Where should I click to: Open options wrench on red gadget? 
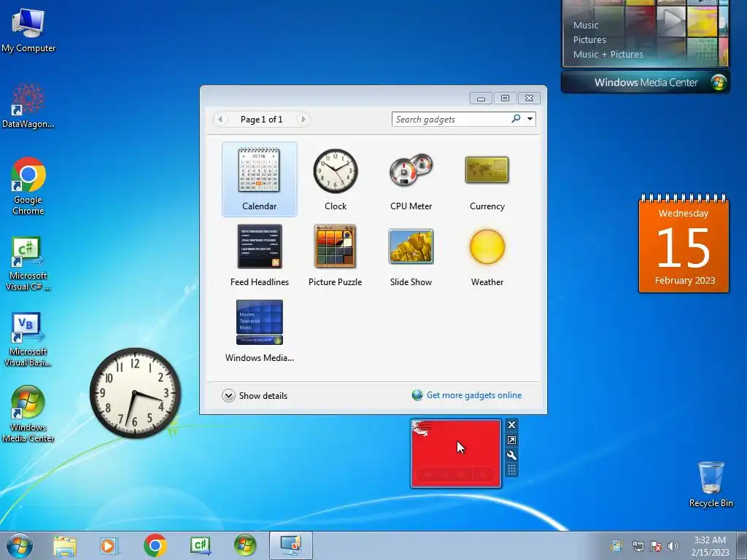511,455
